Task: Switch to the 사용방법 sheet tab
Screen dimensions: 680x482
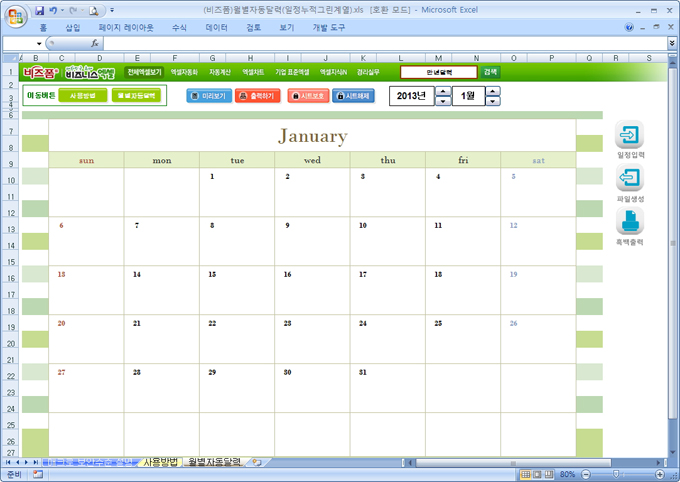Action: (160, 462)
